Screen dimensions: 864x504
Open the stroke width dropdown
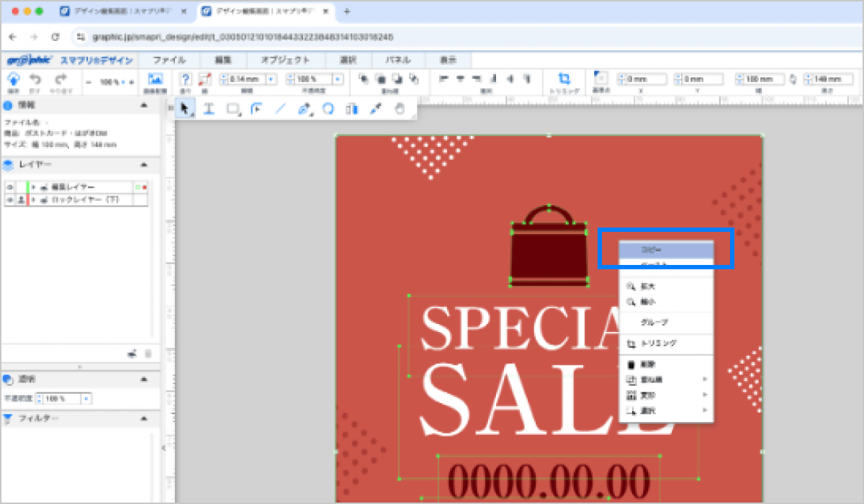[271, 79]
